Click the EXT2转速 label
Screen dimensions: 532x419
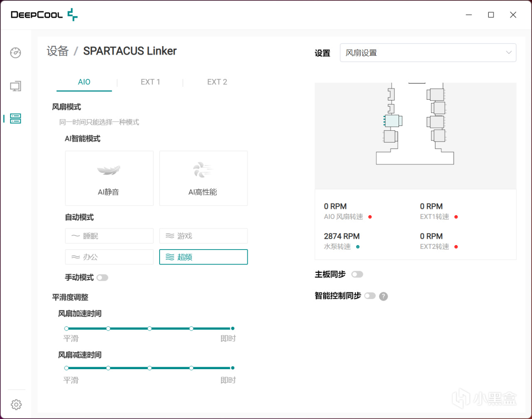coord(434,247)
